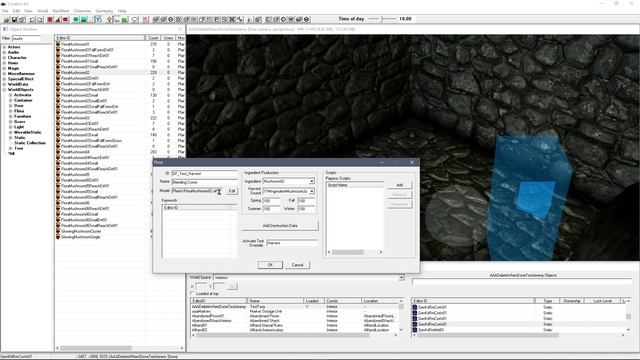Open the NavMesh menu
This screenshot has height=360, width=640.
[x=61, y=11]
